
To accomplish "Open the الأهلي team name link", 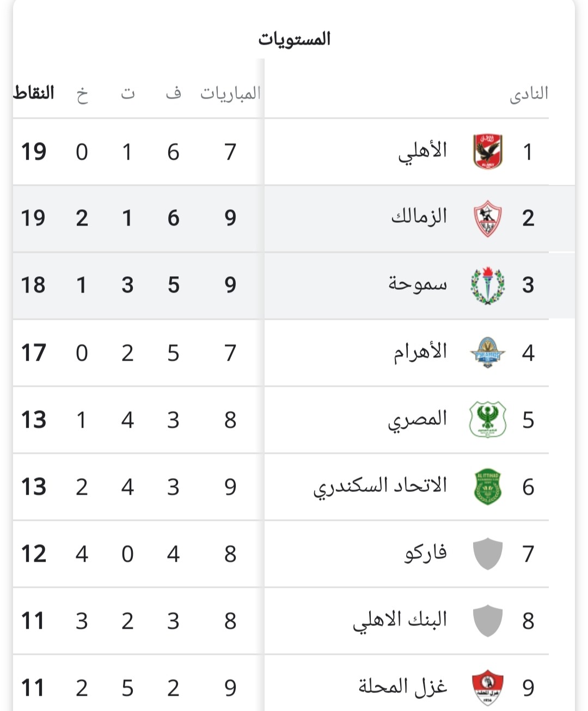I will (x=422, y=151).
